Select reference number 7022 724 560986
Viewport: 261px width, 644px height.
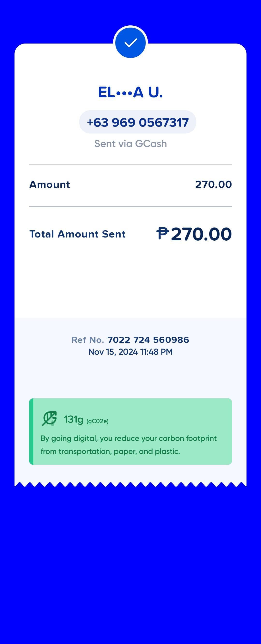(x=148, y=340)
